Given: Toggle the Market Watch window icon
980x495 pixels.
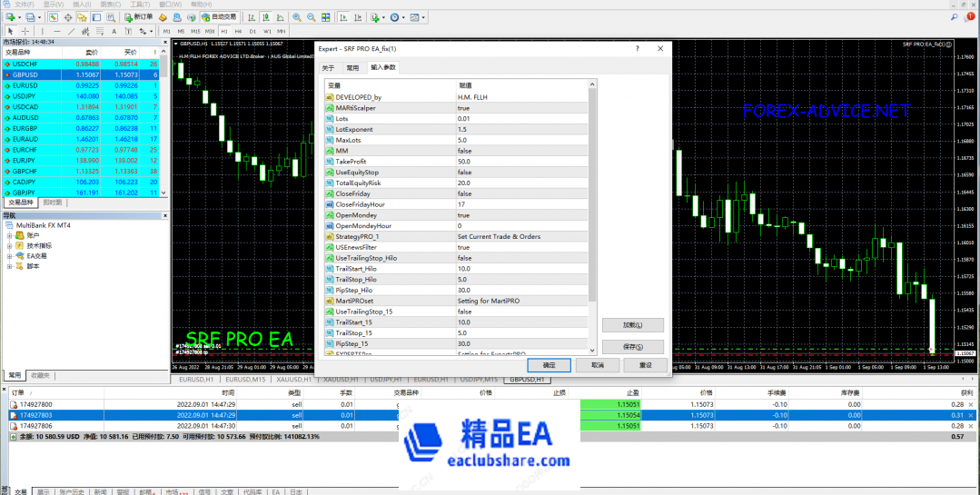Looking at the screenshot, I should click(54, 17).
